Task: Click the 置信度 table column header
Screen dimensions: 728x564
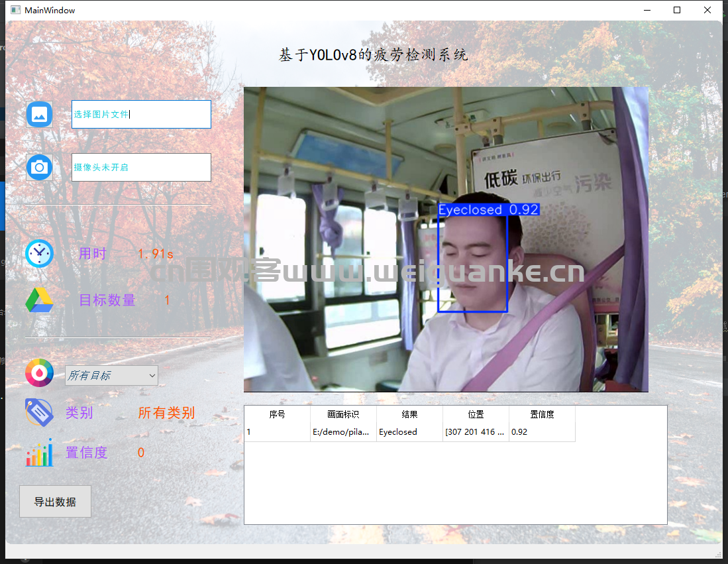Action: pos(542,414)
